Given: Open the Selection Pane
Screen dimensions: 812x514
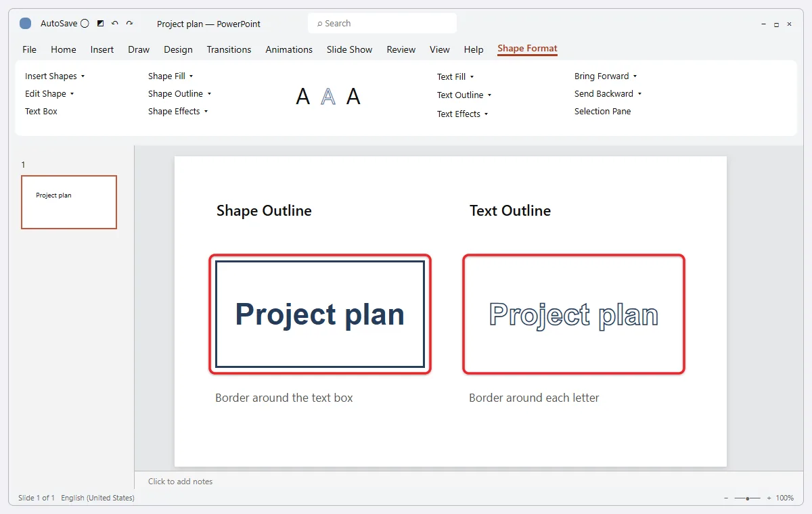Looking at the screenshot, I should pos(602,112).
